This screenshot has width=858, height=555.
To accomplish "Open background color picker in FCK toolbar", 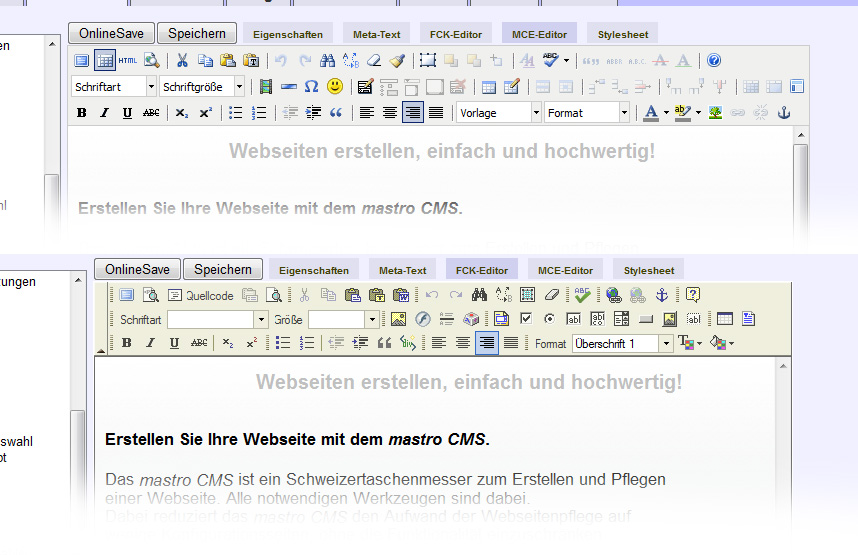I will [722, 343].
